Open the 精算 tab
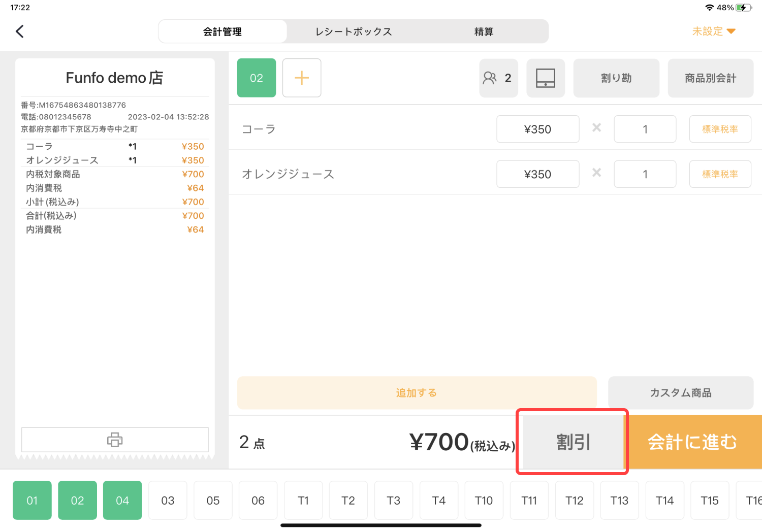762x532 pixels. [484, 31]
